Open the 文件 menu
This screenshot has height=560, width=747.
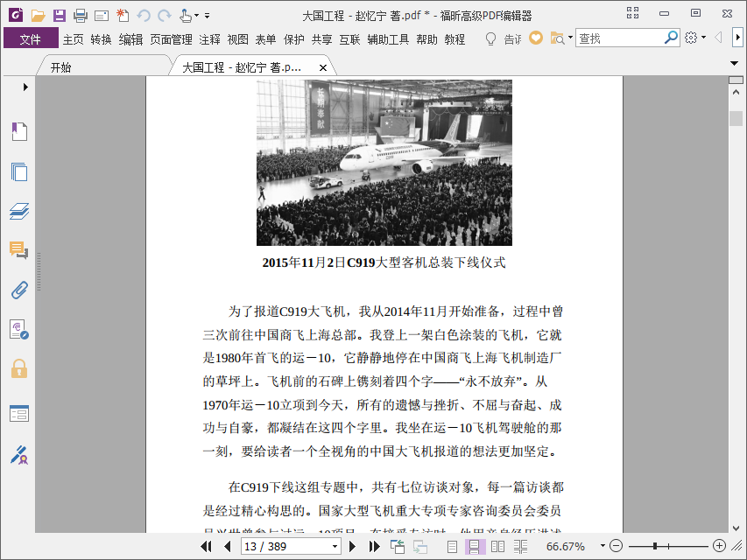pos(31,38)
